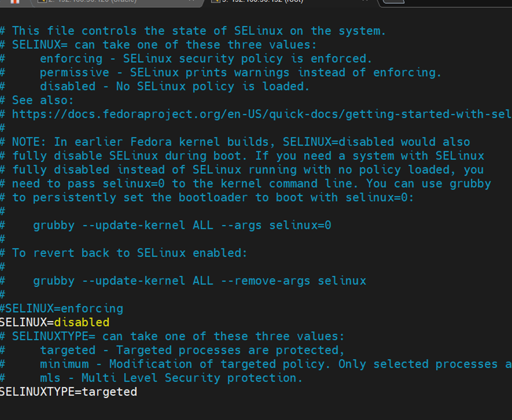The height and width of the screenshot is (420, 512).
Task: Place cursor on the SELINUX=disabled line
Action: [x=55, y=322]
